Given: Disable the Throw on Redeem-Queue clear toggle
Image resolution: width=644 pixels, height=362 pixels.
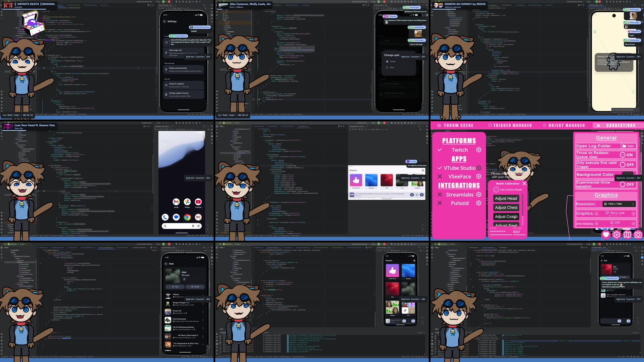Looking at the screenshot, I should point(622,155).
